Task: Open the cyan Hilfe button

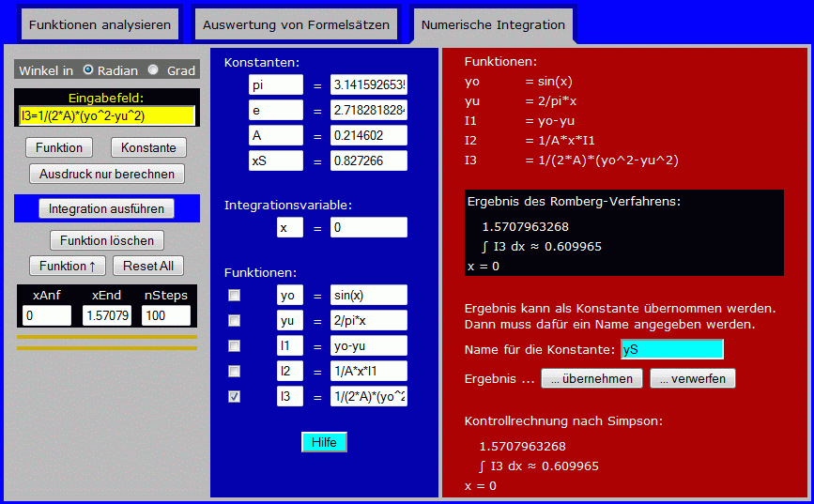Action: pos(324,442)
